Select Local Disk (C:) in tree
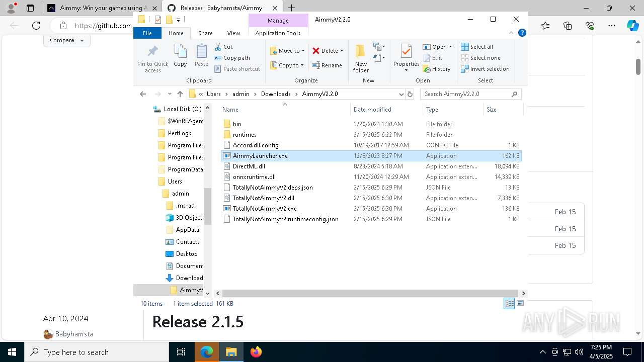 [177, 109]
